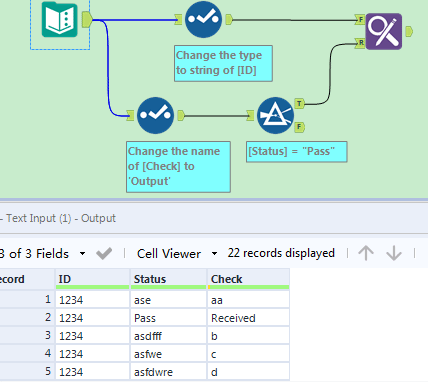Click the top Select tool input anchor
Screen dimensions: 428x382
click(x=178, y=19)
